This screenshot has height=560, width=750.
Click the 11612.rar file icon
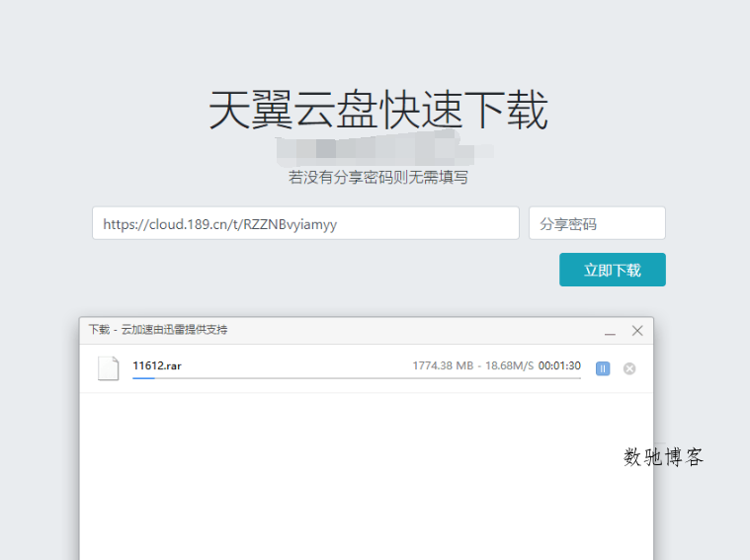pyautogui.click(x=108, y=368)
